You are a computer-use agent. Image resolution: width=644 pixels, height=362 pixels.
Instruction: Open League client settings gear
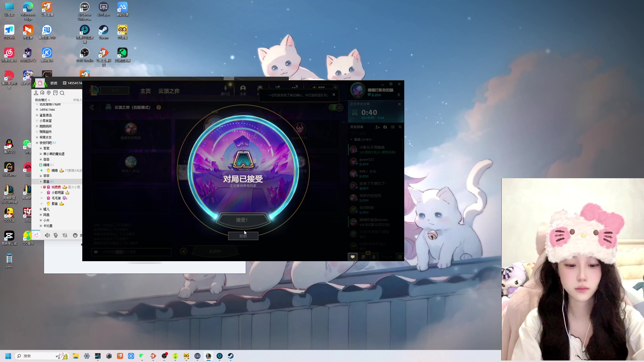[x=391, y=84]
